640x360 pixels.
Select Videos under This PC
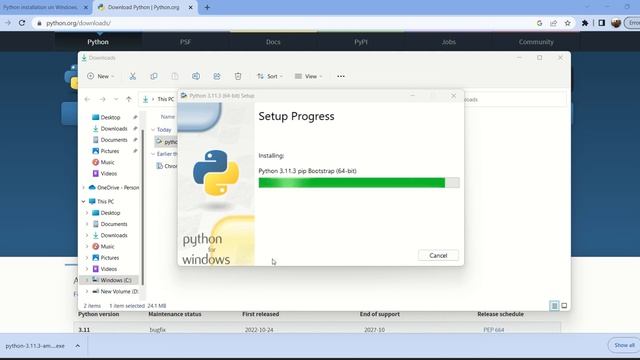pyautogui.click(x=109, y=269)
